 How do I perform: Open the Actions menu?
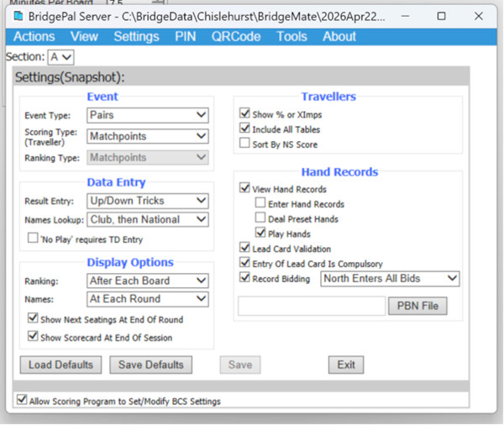point(34,36)
